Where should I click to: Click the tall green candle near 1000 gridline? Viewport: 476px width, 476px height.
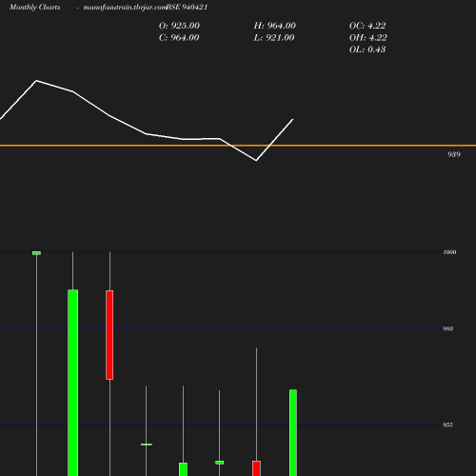click(73, 383)
